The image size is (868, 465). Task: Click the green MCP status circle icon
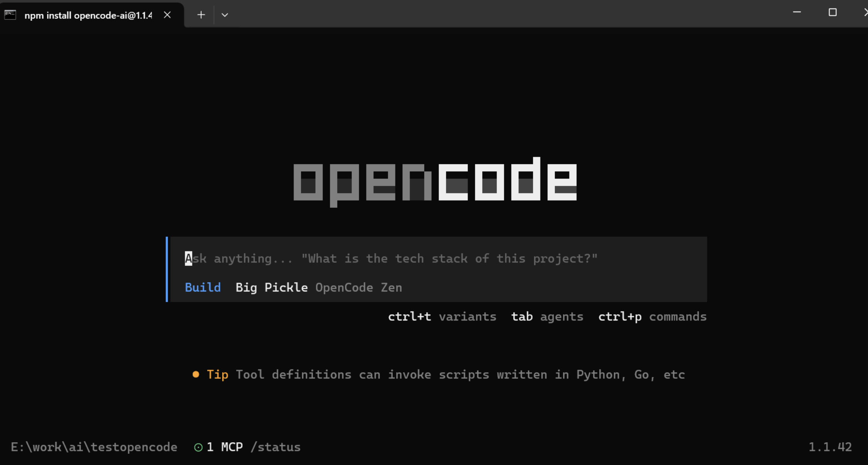click(x=198, y=447)
